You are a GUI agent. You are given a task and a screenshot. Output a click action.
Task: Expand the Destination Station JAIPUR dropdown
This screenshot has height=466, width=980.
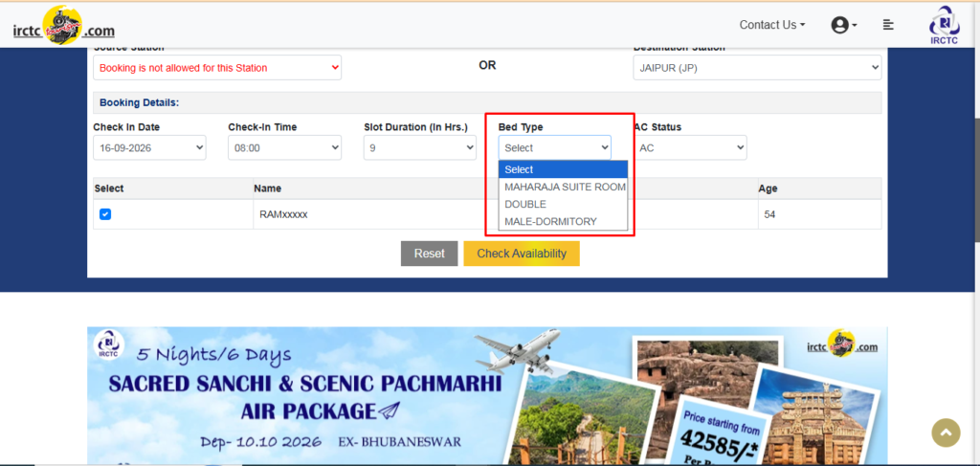[758, 68]
